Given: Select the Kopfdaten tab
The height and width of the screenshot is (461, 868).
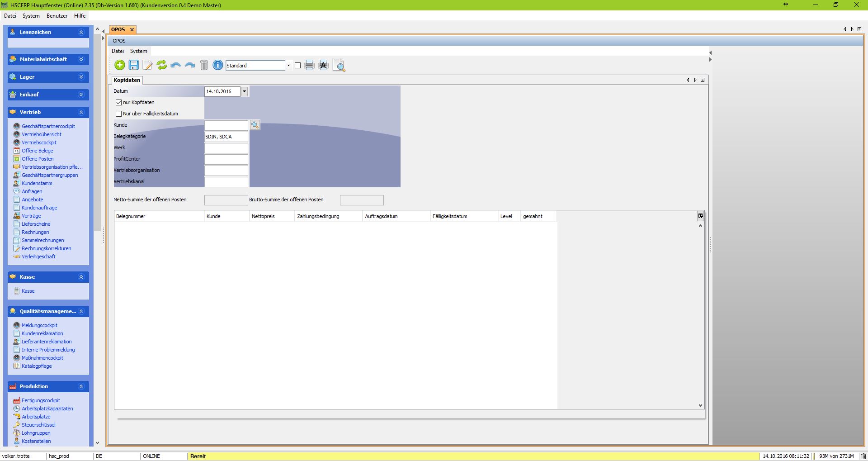Looking at the screenshot, I should pos(127,80).
